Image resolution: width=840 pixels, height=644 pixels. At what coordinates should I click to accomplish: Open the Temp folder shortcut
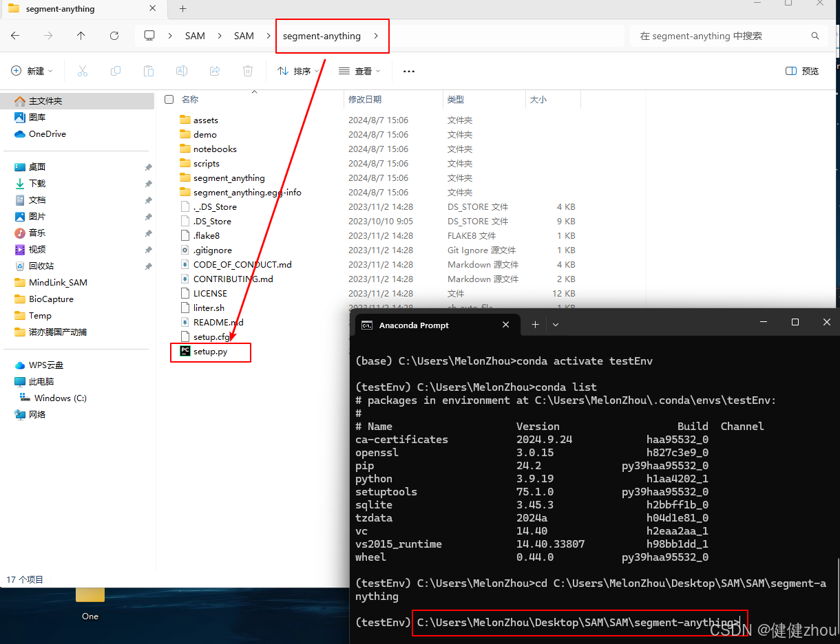33,316
